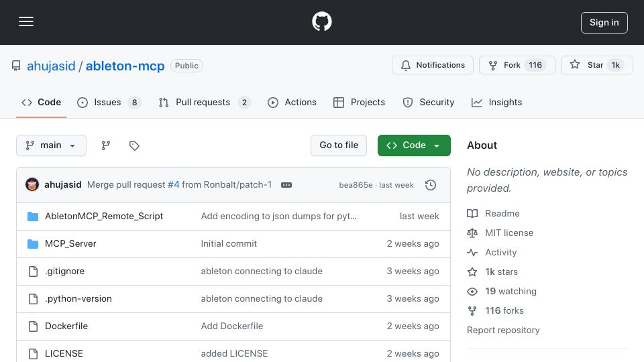This screenshot has width=644, height=362.
Task: Open the ableton-mcp repository link
Action: pos(125,66)
